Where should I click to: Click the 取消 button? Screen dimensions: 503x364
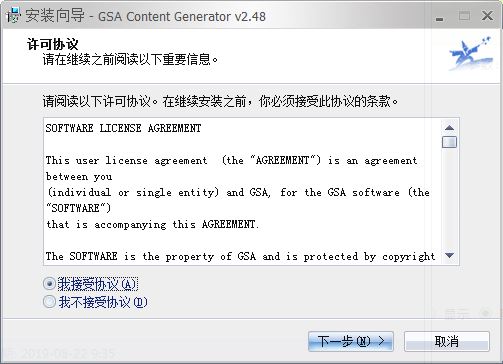click(x=447, y=341)
